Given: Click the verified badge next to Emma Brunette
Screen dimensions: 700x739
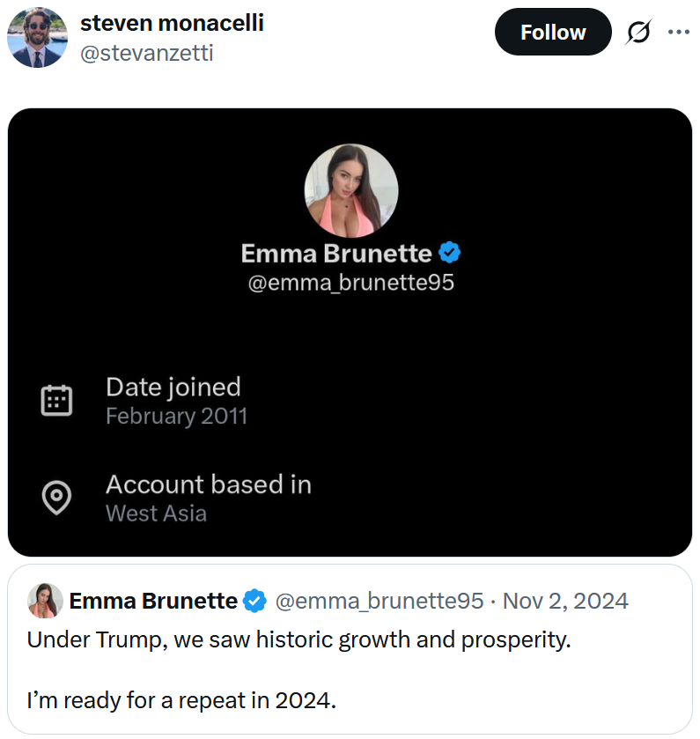Looking at the screenshot, I should (x=450, y=253).
